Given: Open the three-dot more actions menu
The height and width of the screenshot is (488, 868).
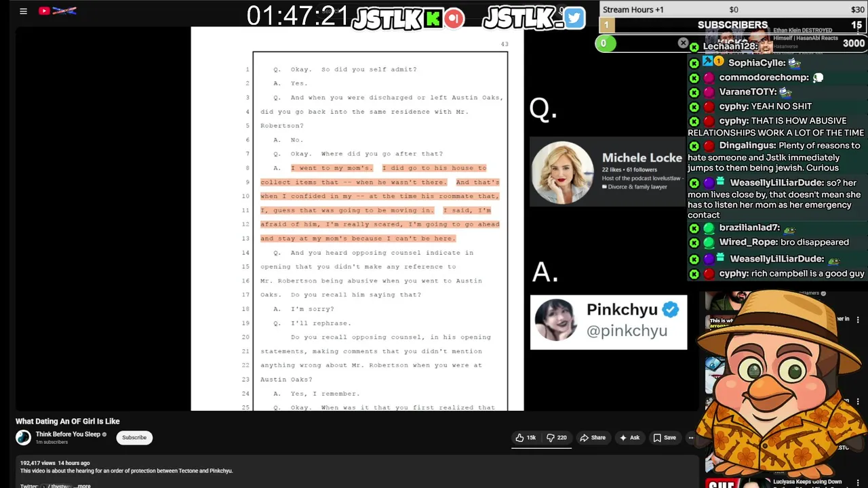Looking at the screenshot, I should click(691, 438).
